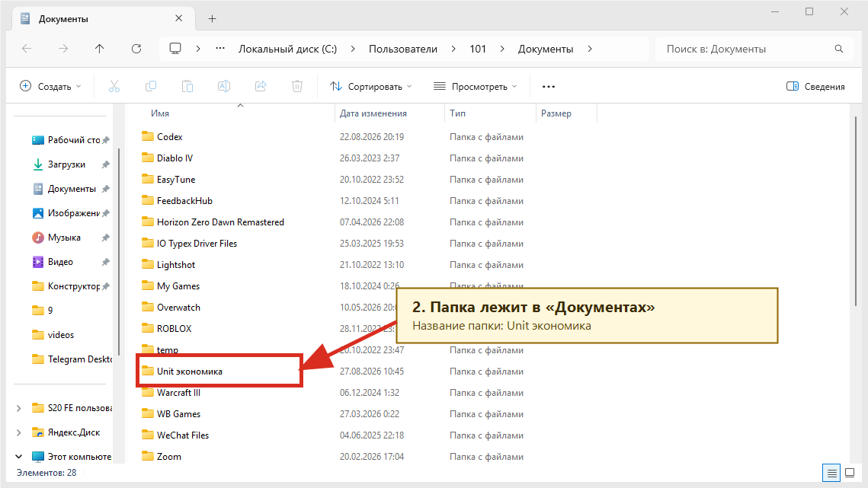Click the Share toolbar icon
The image size is (868, 488).
(261, 86)
